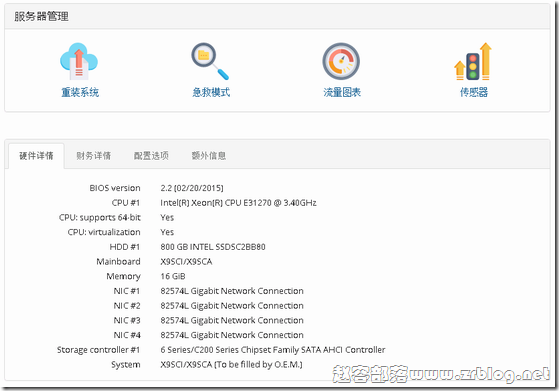Click the Storage controller #1 label
The height and width of the screenshot is (391, 559).
point(98,350)
